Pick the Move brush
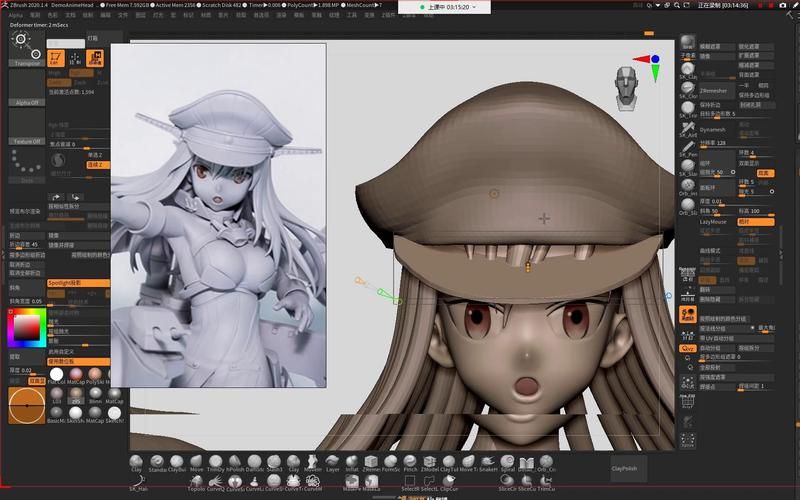This screenshot has width=800, height=500. (x=196, y=463)
